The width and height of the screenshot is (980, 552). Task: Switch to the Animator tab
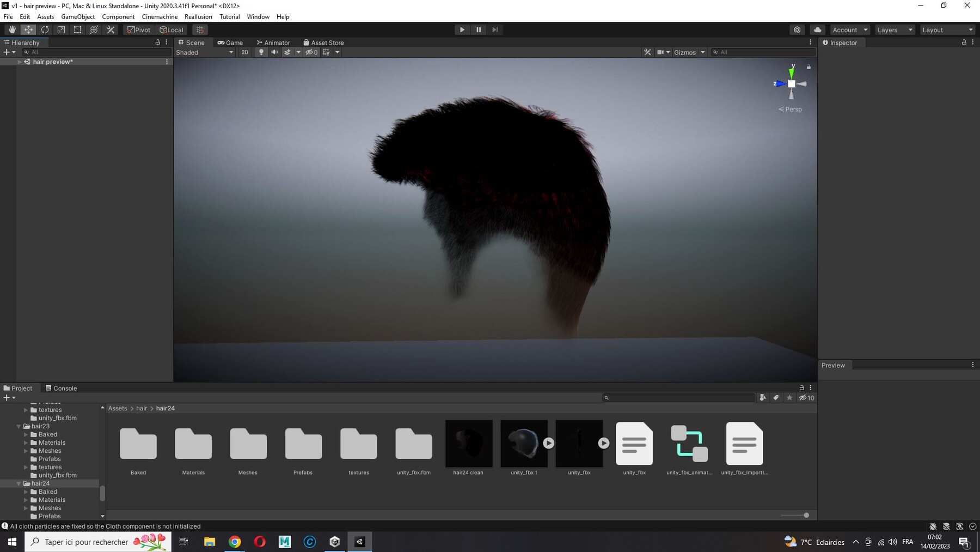click(273, 43)
